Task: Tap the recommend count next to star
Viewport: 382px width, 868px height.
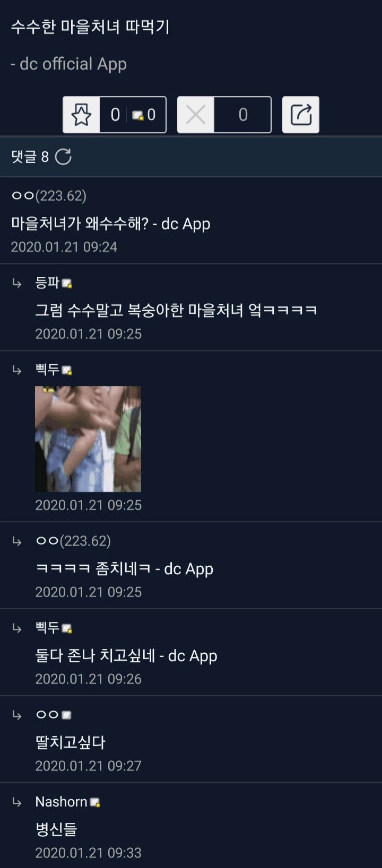Action: (115, 115)
